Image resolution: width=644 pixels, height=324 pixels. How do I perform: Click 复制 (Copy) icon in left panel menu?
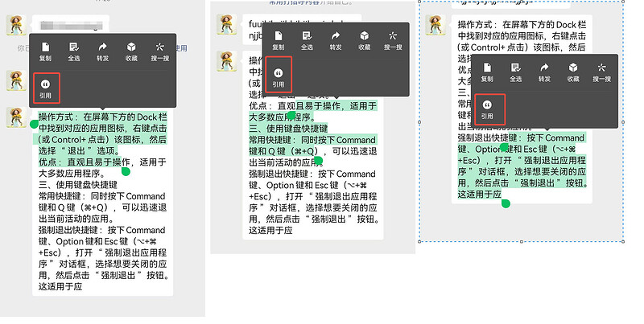point(45,51)
